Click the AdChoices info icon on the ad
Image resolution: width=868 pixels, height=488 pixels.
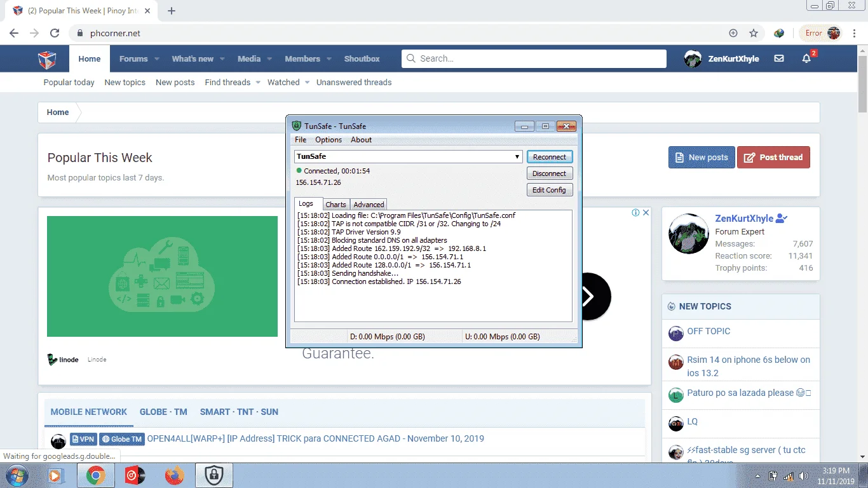click(x=635, y=213)
